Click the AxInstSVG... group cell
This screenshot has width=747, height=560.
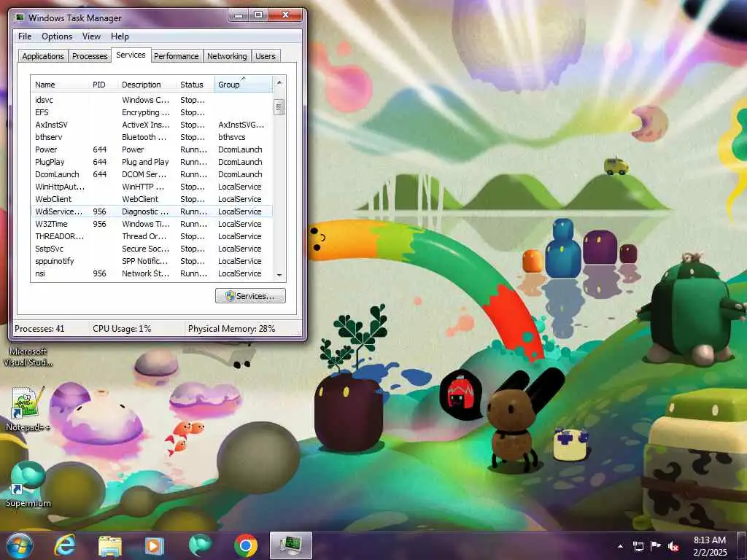[x=241, y=125]
